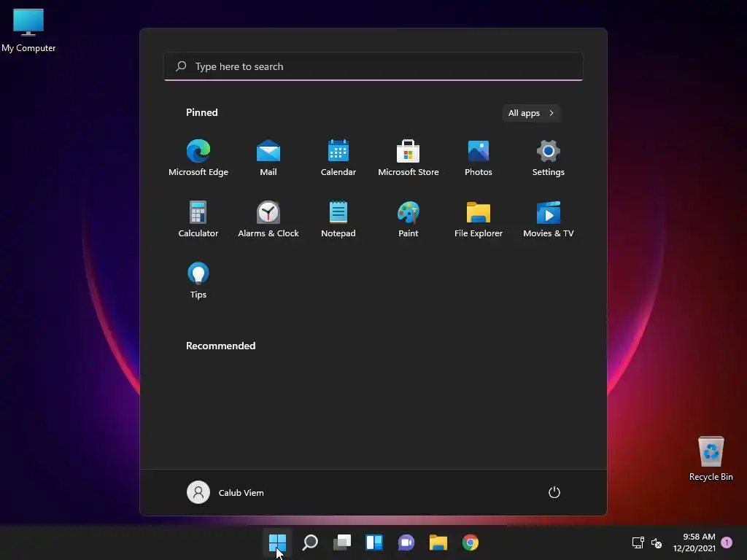Image resolution: width=747 pixels, height=560 pixels.
Task: Open the Tips app
Action: pos(198,280)
